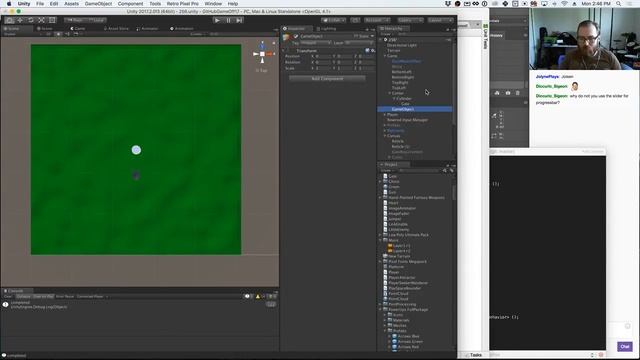Click the scene orientation gizmo
This screenshot has width=640, height=360.
262,53
